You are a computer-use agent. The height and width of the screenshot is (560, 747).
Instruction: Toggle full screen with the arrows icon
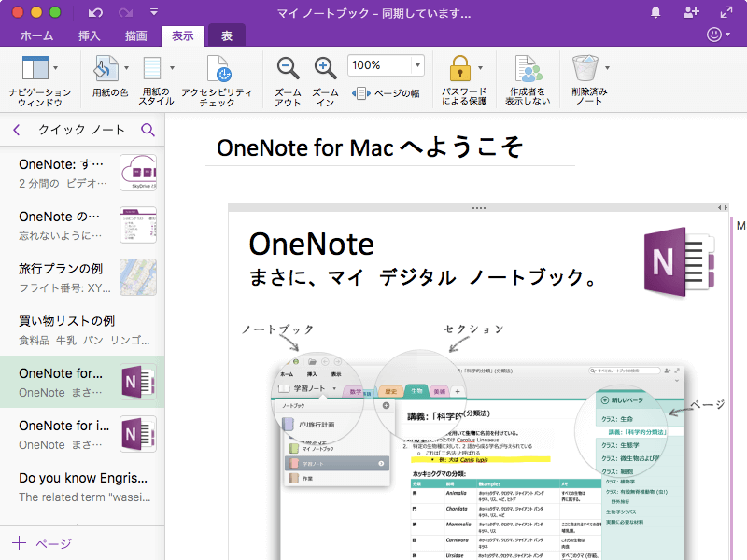tap(726, 13)
